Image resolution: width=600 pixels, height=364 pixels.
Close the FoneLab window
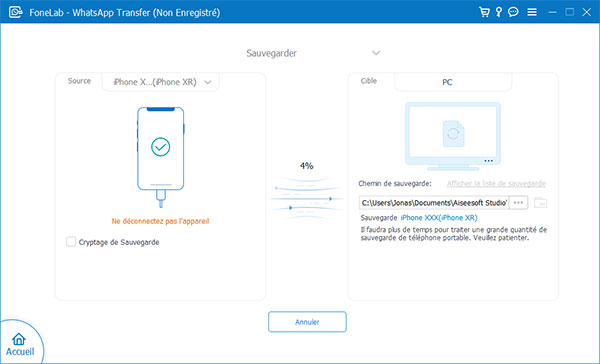click(x=587, y=12)
